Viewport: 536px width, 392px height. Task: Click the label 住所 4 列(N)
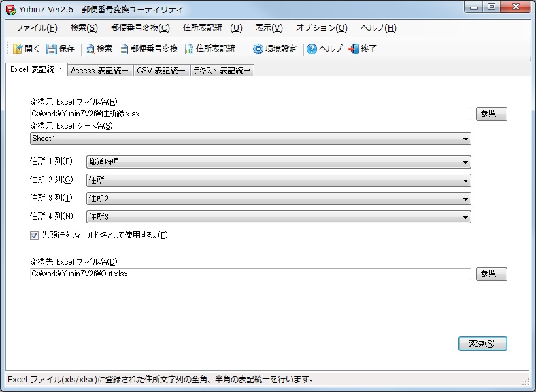[51, 216]
